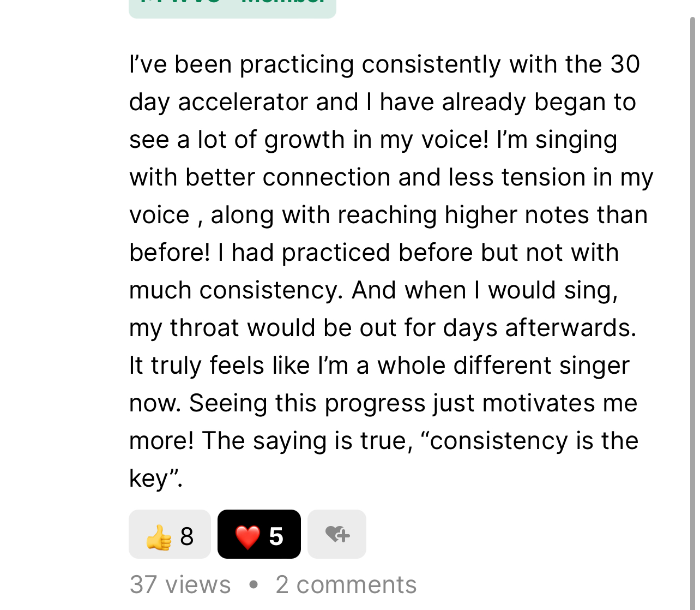Click the 37 views label

[x=180, y=585]
